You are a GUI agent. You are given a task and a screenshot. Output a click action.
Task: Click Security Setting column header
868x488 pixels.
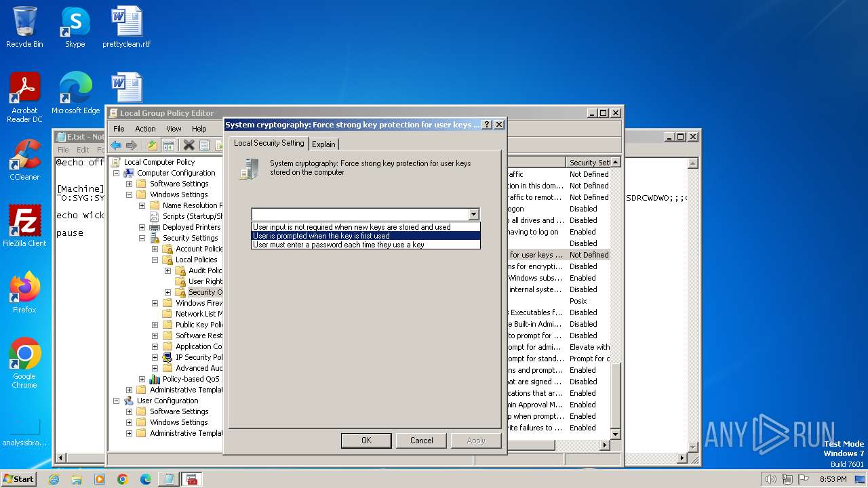(589, 163)
